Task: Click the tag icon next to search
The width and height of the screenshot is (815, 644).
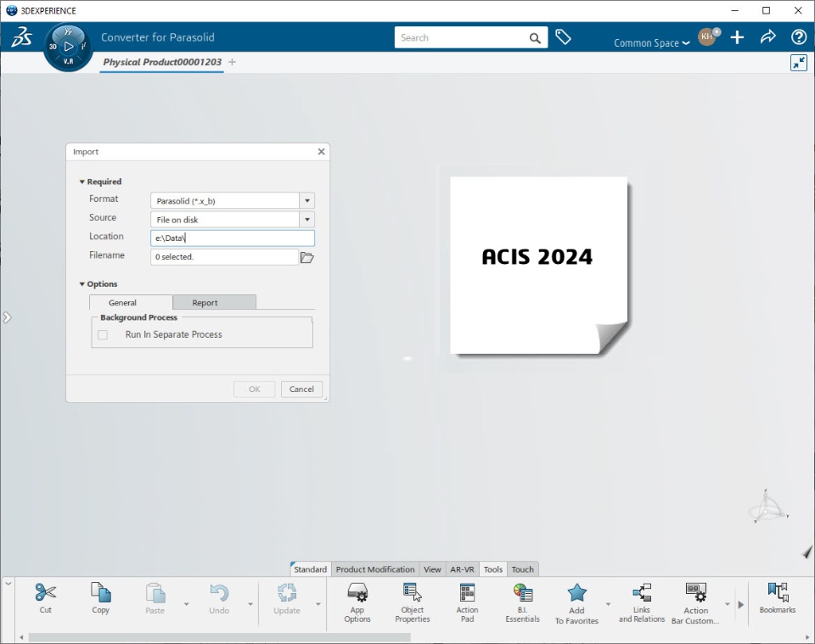Action: tap(563, 36)
